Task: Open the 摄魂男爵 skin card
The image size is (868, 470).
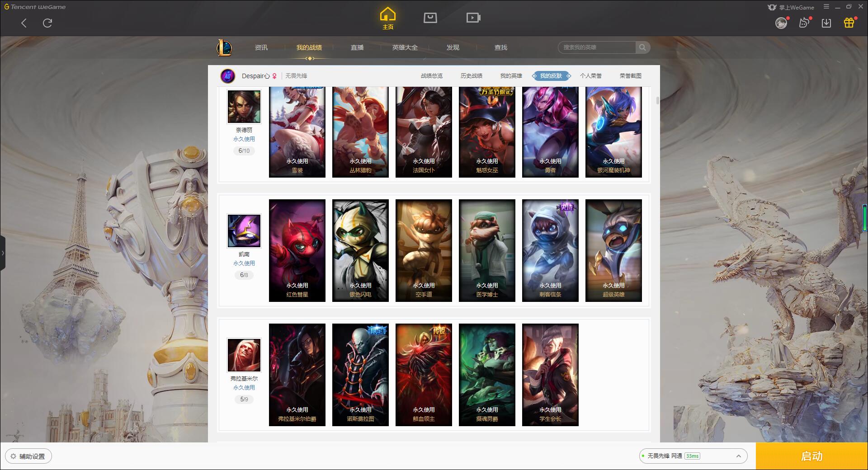Action: (x=487, y=375)
